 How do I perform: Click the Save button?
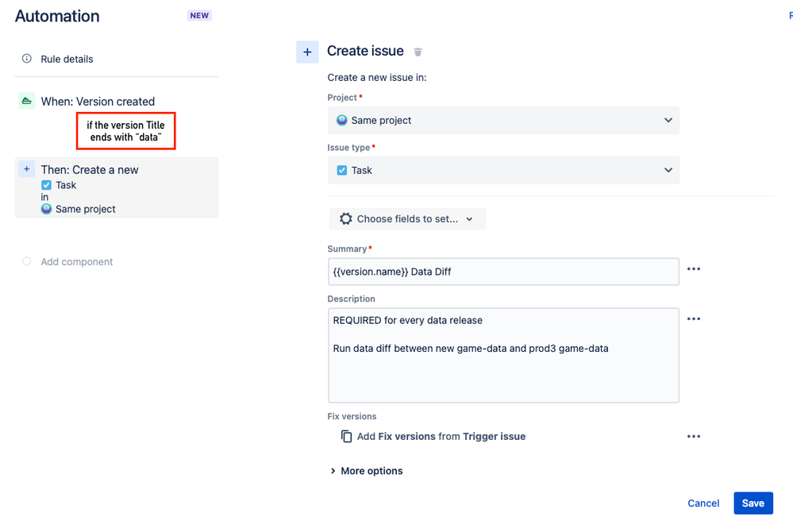pos(753,503)
